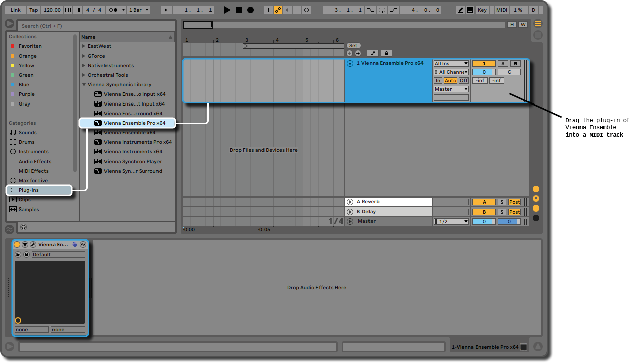This screenshot has width=633, height=364.
Task: Toggle the track 1 activator button
Action: 484,64
